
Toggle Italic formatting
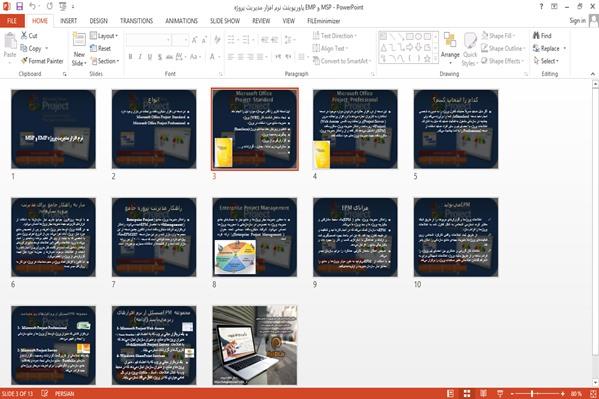140,57
